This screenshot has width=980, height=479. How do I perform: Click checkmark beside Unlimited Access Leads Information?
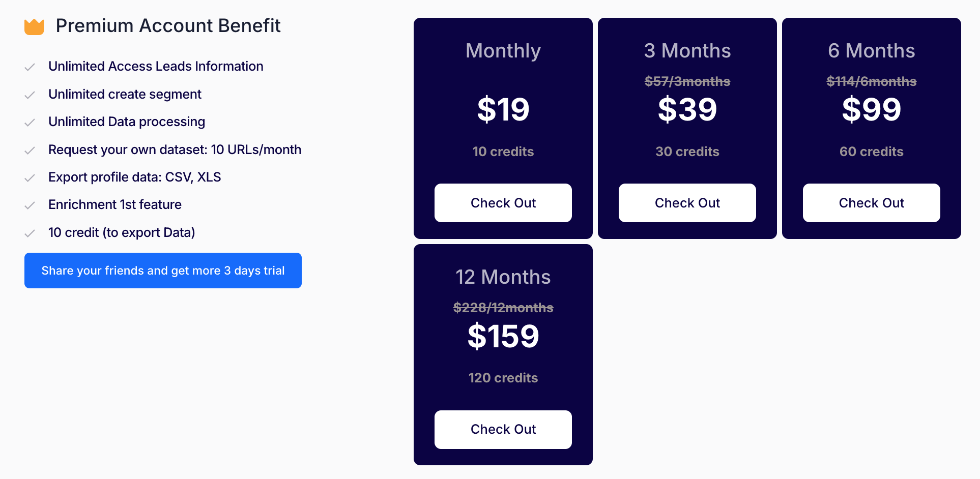[x=30, y=67]
